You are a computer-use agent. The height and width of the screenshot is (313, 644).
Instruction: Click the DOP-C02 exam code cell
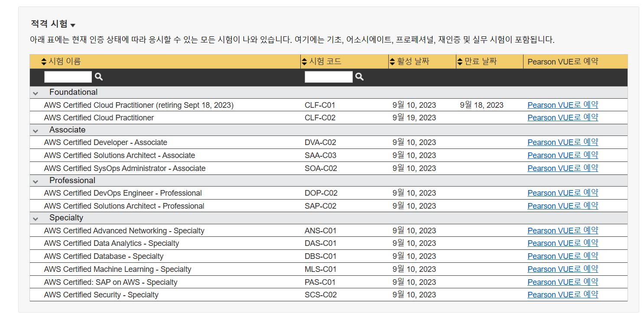321,193
